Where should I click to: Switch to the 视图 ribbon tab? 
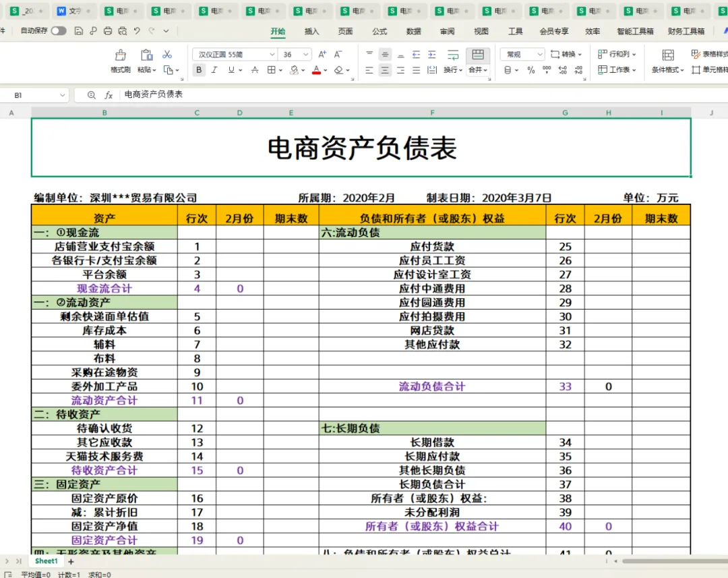[481, 31]
